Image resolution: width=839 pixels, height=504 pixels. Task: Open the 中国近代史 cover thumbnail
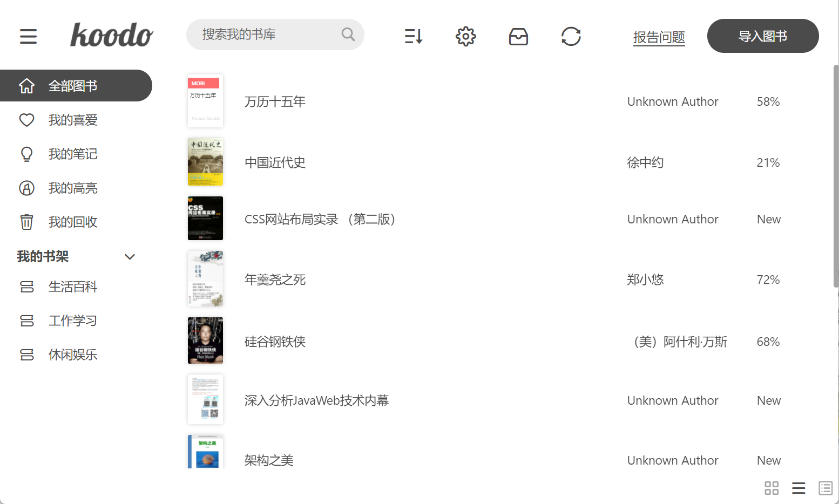pyautogui.click(x=205, y=161)
